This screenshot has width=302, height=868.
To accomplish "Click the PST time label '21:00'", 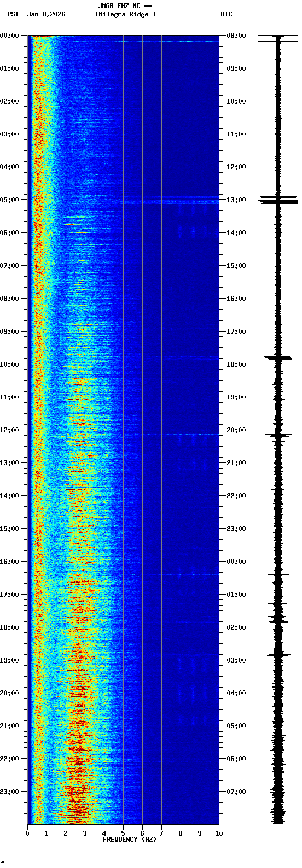I will (9, 726).
